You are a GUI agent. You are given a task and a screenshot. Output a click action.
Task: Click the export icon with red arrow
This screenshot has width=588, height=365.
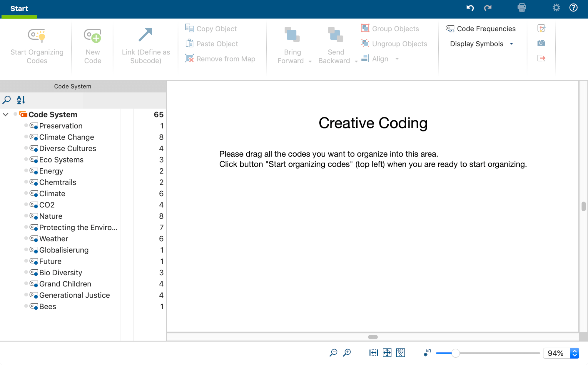coord(541,58)
